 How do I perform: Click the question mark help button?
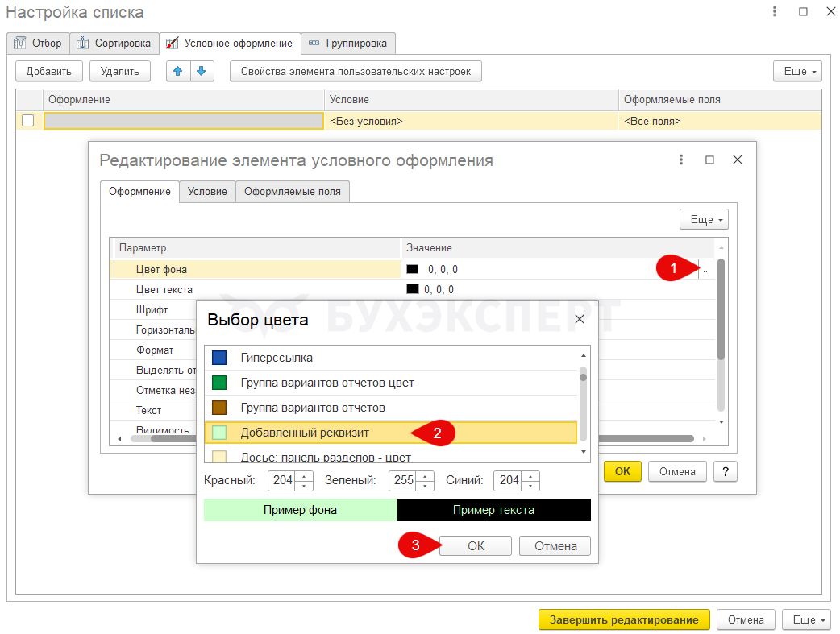pos(725,471)
